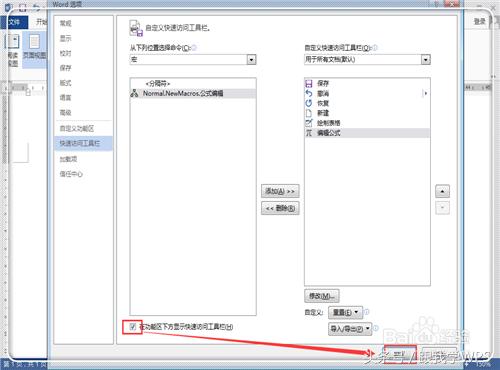Select the 绘制表格 row text in right list
The width and height of the screenshot is (500, 370).
click(x=328, y=123)
